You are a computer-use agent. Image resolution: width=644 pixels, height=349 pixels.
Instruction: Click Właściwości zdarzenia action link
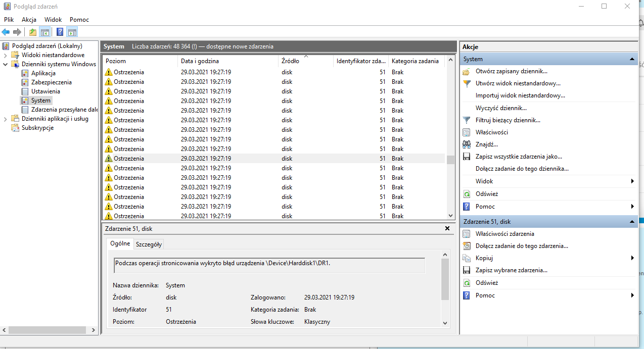[504, 234]
